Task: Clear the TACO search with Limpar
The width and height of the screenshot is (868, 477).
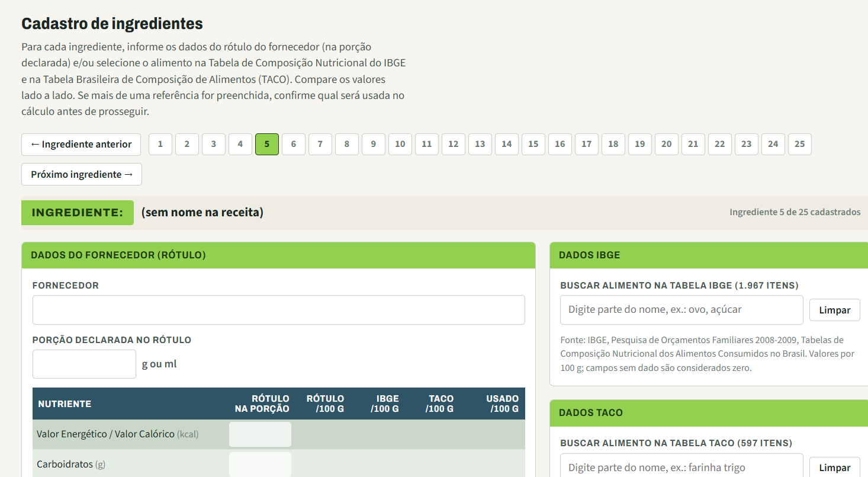Action: (835, 467)
